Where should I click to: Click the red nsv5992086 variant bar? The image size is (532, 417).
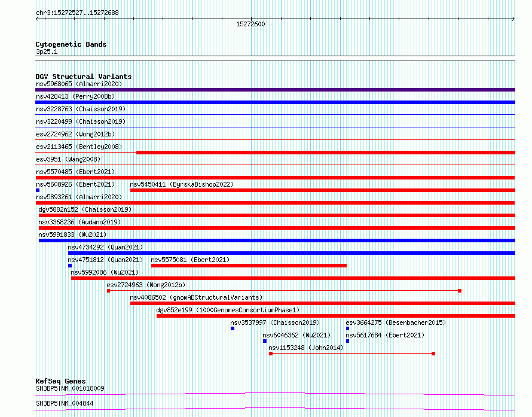pos(293,278)
